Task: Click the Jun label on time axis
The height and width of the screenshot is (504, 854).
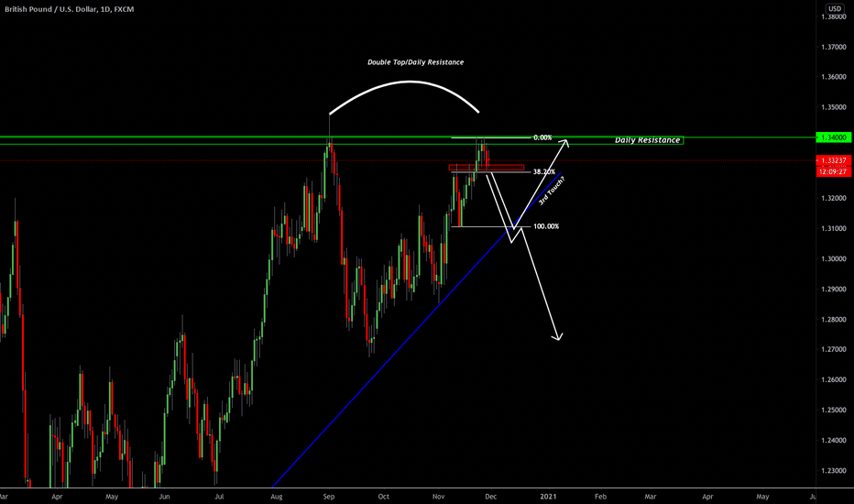Action: pyautogui.click(x=164, y=497)
